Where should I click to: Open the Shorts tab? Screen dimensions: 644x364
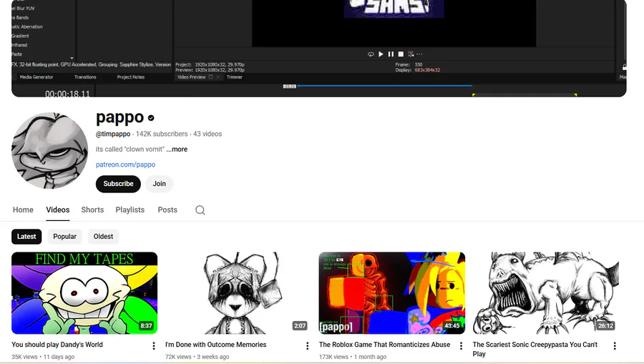point(92,210)
